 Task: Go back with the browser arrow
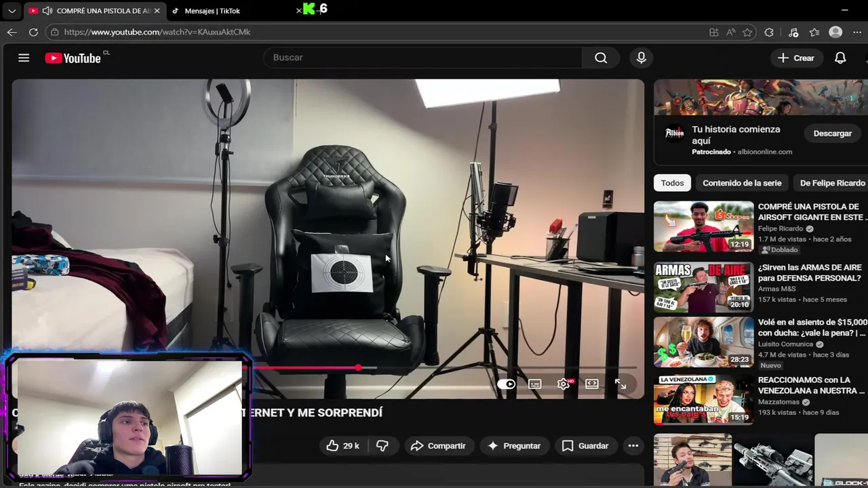click(x=12, y=32)
